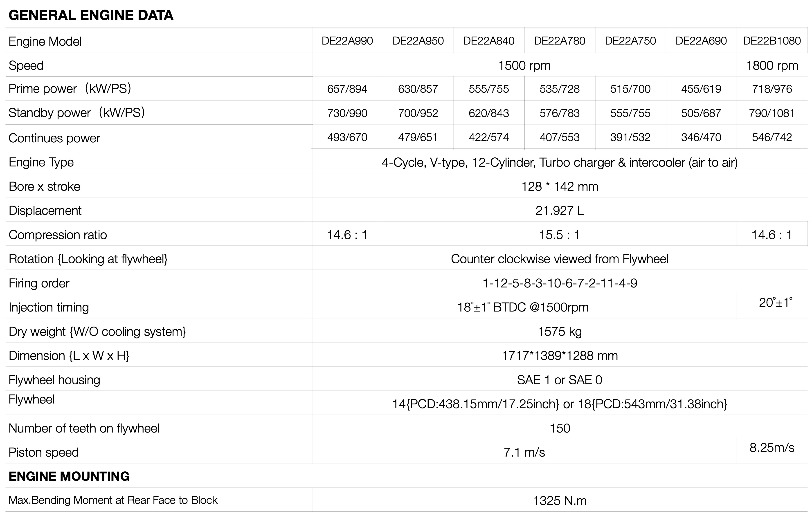Screen dimensions: 812x518
Task: Click the Engine Type description text
Action: coord(560,163)
